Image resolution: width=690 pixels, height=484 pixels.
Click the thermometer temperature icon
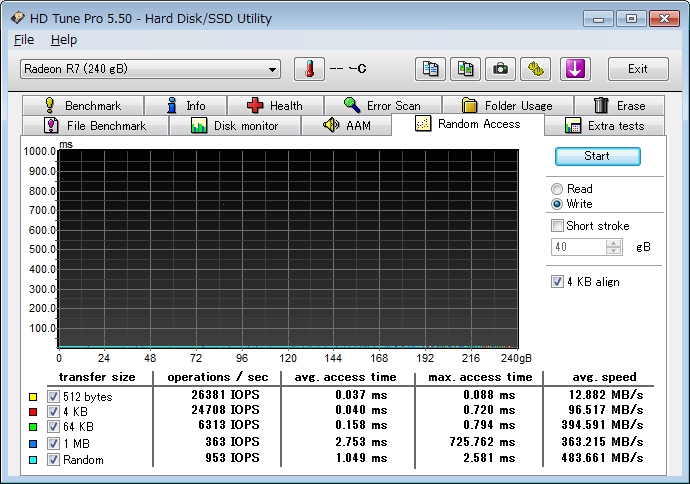coord(309,69)
